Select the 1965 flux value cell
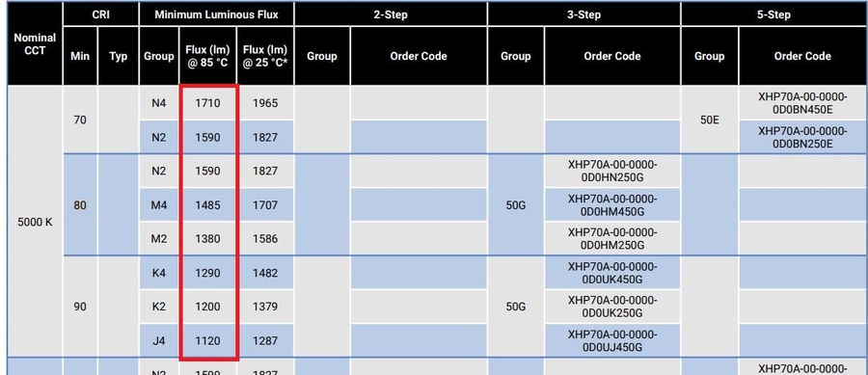The width and height of the screenshot is (868, 375). point(264,103)
